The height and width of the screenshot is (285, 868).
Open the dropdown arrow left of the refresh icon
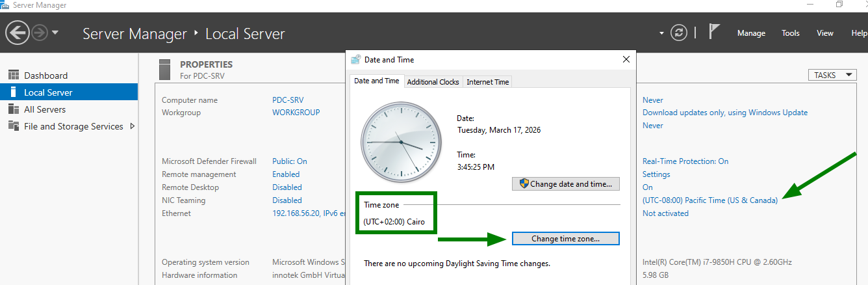click(661, 33)
